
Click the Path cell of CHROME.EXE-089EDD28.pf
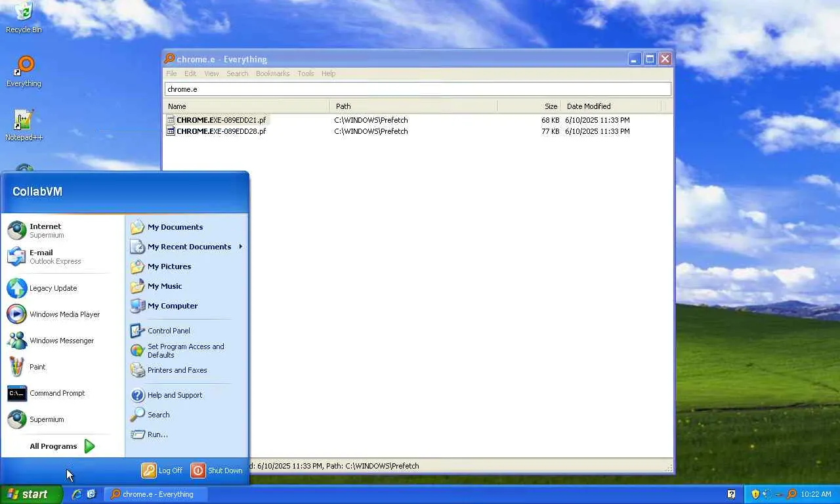tap(371, 131)
